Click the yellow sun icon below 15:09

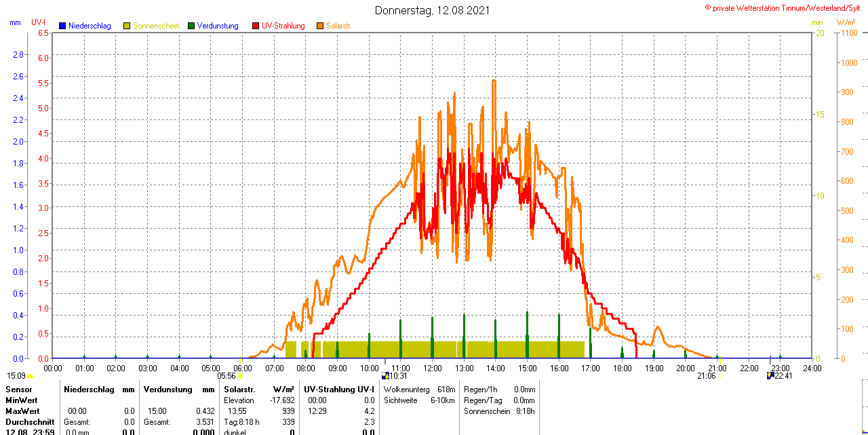pos(30,376)
